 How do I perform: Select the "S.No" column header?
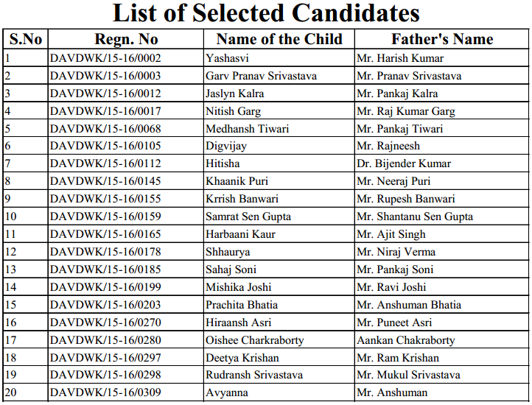pos(26,40)
